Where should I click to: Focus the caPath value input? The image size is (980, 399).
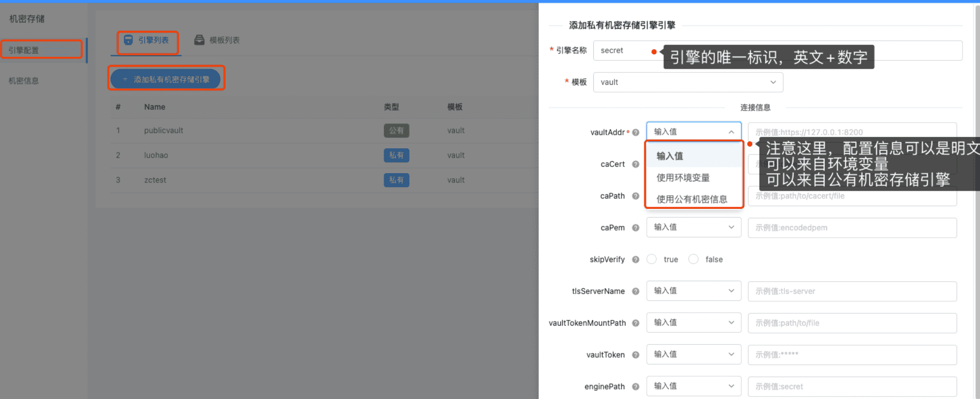tap(852, 196)
